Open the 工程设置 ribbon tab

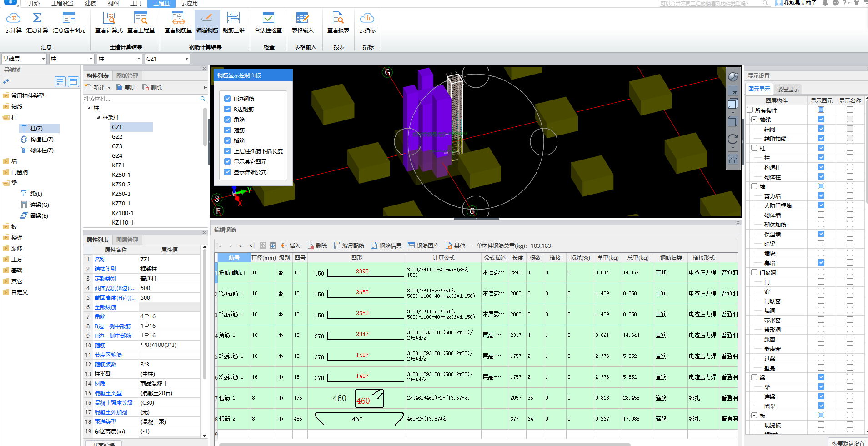pyautogui.click(x=62, y=3)
